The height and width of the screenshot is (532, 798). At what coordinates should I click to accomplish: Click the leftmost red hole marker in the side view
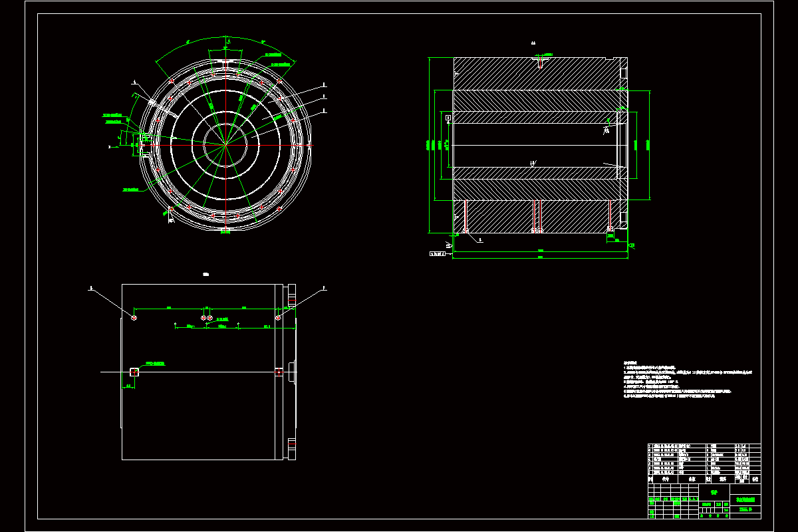134,318
